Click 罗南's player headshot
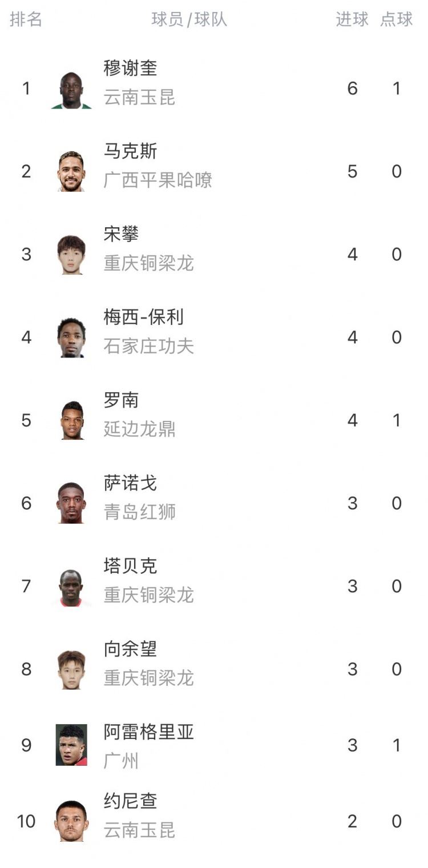The image size is (428, 868). [x=71, y=420]
